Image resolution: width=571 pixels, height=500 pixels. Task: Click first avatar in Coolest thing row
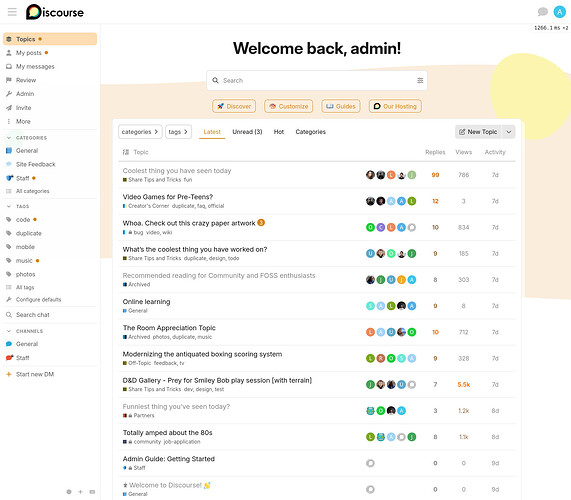pos(370,175)
